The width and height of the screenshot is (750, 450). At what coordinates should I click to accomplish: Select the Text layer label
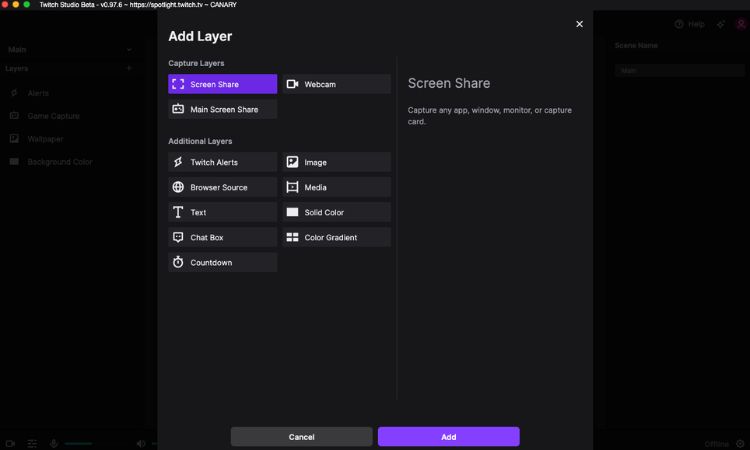[198, 212]
